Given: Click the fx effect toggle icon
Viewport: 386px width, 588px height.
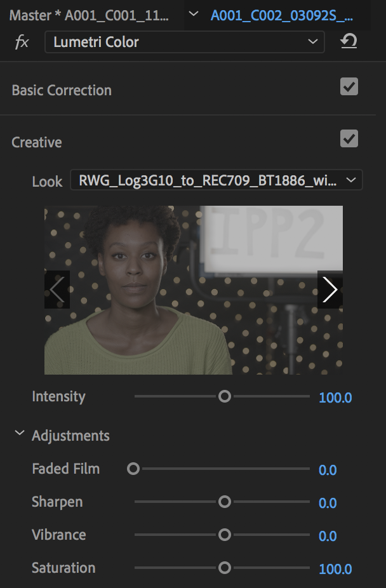Looking at the screenshot, I should pyautogui.click(x=22, y=42).
